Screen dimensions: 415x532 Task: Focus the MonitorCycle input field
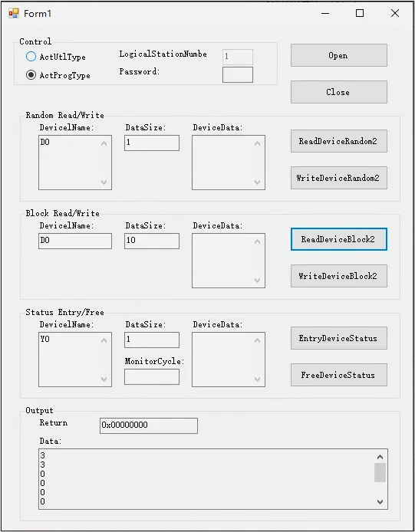[151, 376]
